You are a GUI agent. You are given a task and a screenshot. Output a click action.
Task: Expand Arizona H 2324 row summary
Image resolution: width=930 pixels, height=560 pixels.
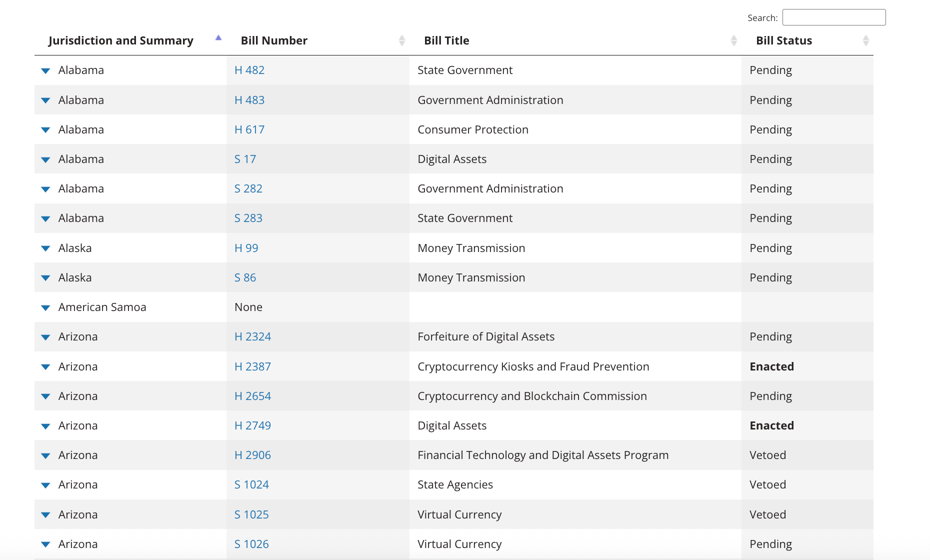(x=45, y=337)
